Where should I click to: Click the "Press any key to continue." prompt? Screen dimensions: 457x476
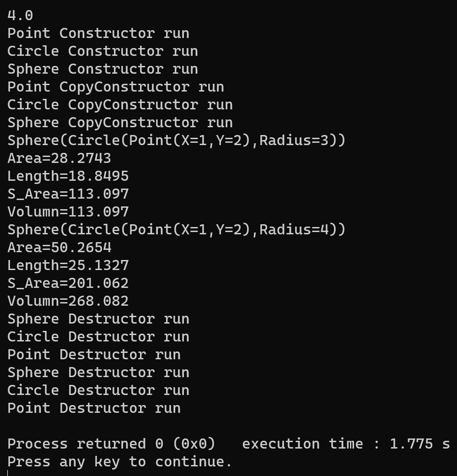[x=120, y=462]
